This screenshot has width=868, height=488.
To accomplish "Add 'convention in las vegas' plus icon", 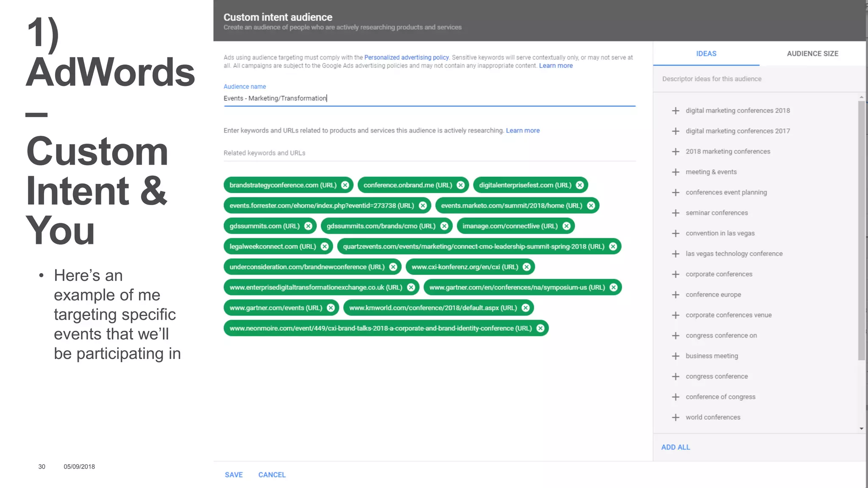I will (x=676, y=233).
